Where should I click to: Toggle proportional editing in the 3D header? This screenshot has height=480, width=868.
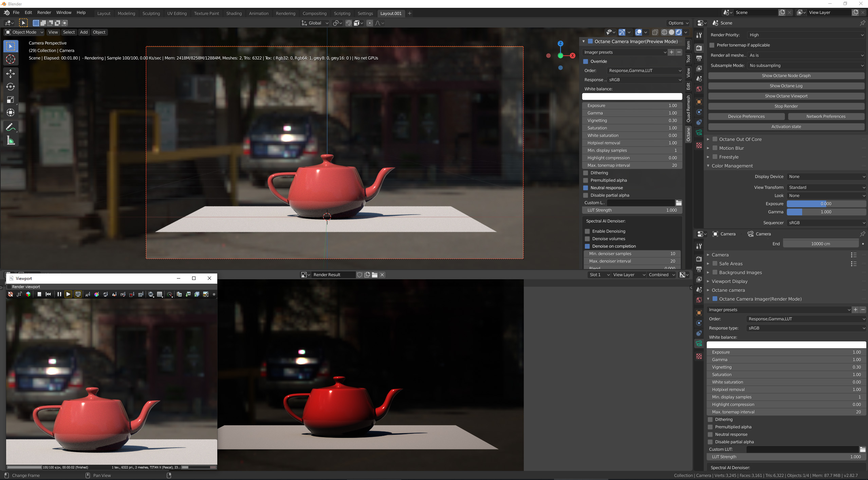click(370, 23)
